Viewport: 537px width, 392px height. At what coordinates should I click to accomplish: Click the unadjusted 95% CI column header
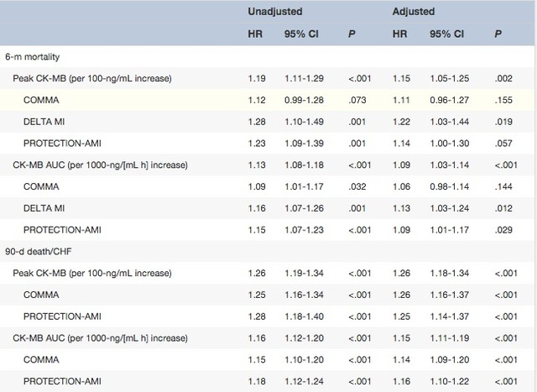tap(301, 34)
